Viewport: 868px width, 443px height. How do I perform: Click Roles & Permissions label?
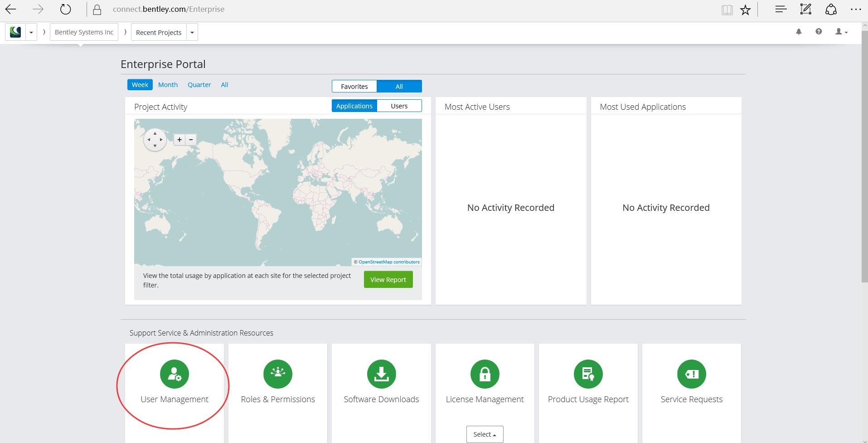(x=278, y=399)
